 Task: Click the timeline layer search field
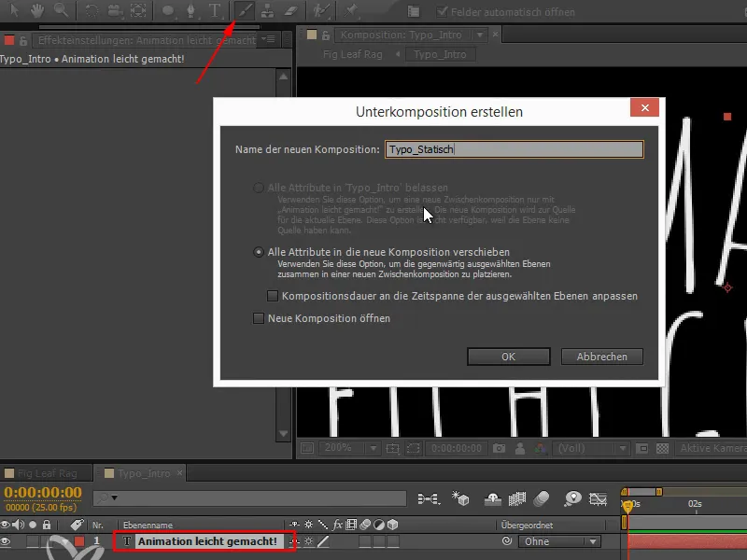249,498
